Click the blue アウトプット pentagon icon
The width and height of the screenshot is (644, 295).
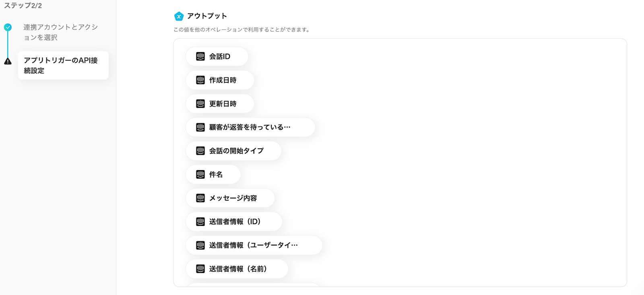tap(179, 16)
